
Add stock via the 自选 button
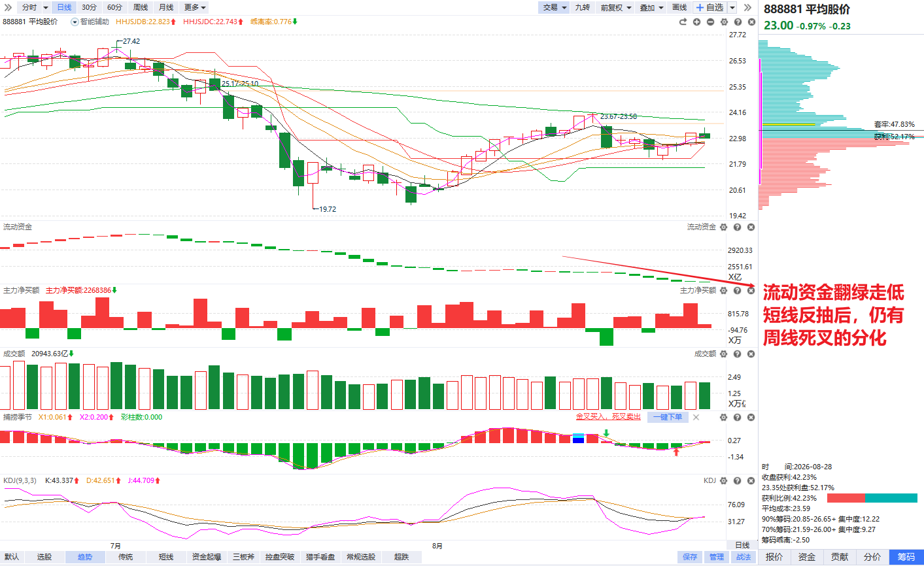[x=710, y=7]
